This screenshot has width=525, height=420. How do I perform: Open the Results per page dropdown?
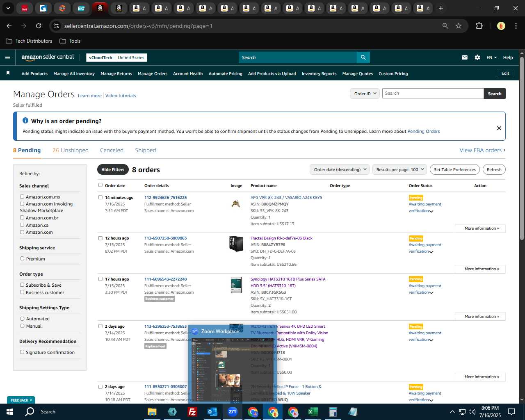(x=400, y=169)
